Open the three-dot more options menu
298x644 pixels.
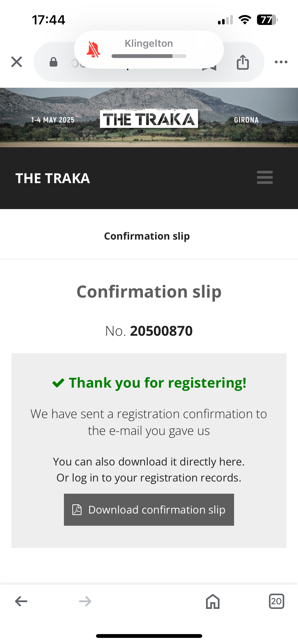[x=281, y=62]
